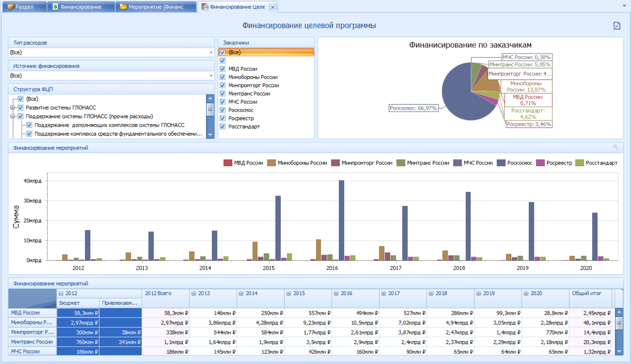Image resolution: width=631 pixels, height=364 pixels.
Task: Select the МВД России table row header
Action: pyautogui.click(x=33, y=313)
